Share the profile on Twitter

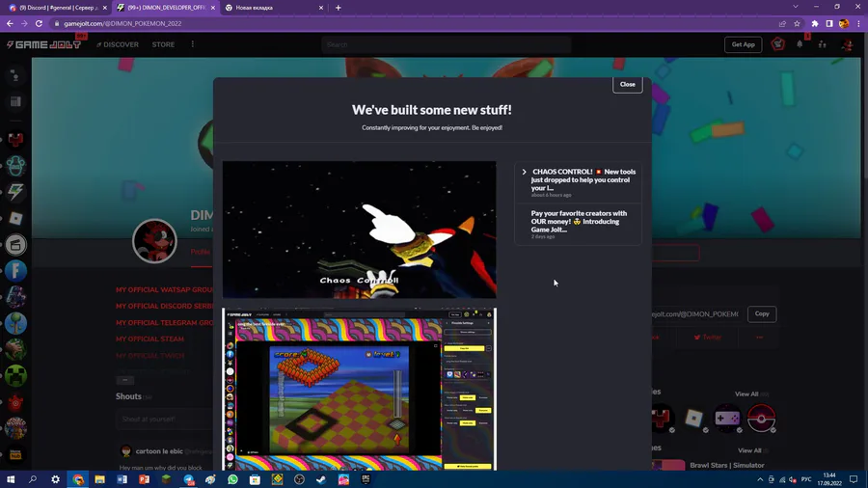pos(708,337)
